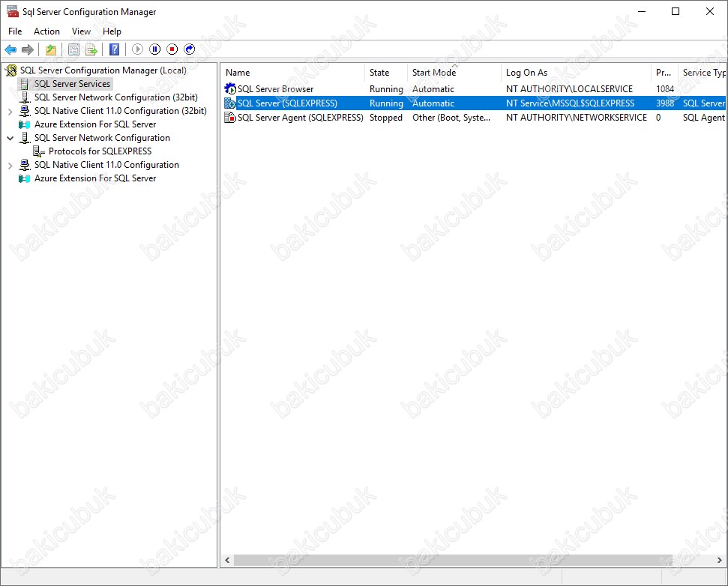The width and height of the screenshot is (728, 586).
Task: Select the SQL Server Agent (SQLEXPRESS) row
Action: pos(474,118)
